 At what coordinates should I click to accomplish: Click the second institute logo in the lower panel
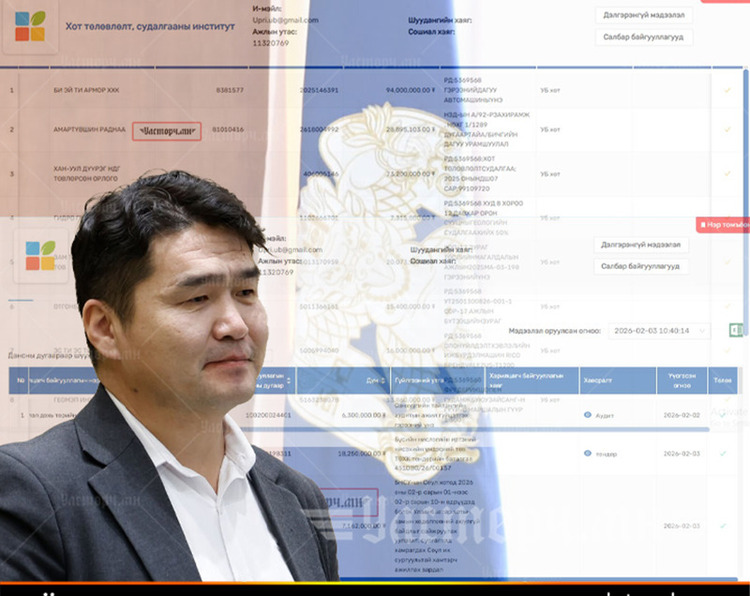click(x=40, y=256)
